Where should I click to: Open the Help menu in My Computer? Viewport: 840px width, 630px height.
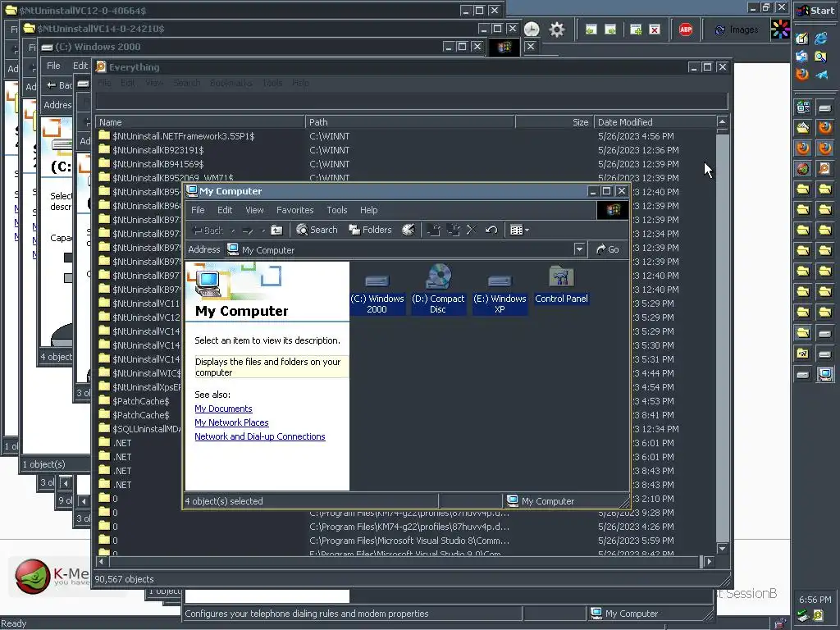(368, 210)
